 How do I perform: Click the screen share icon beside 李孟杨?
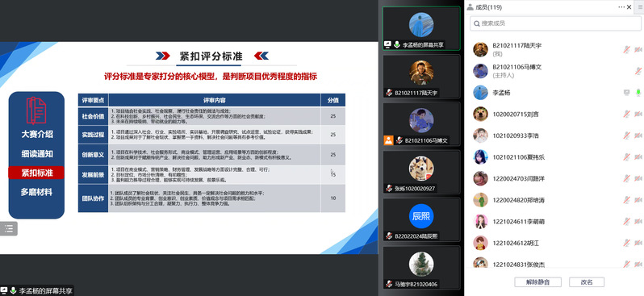point(626,93)
